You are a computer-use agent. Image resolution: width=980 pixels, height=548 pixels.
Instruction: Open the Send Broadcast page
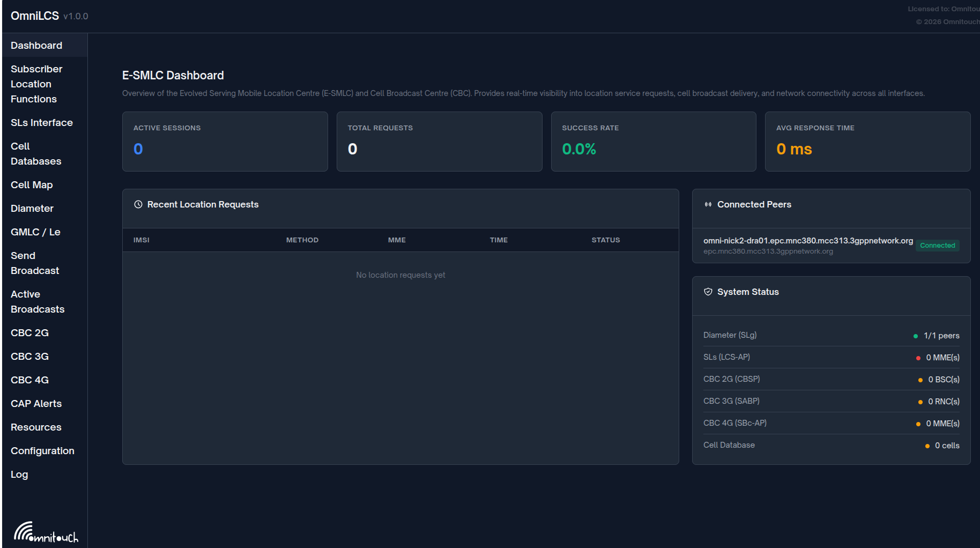(34, 263)
